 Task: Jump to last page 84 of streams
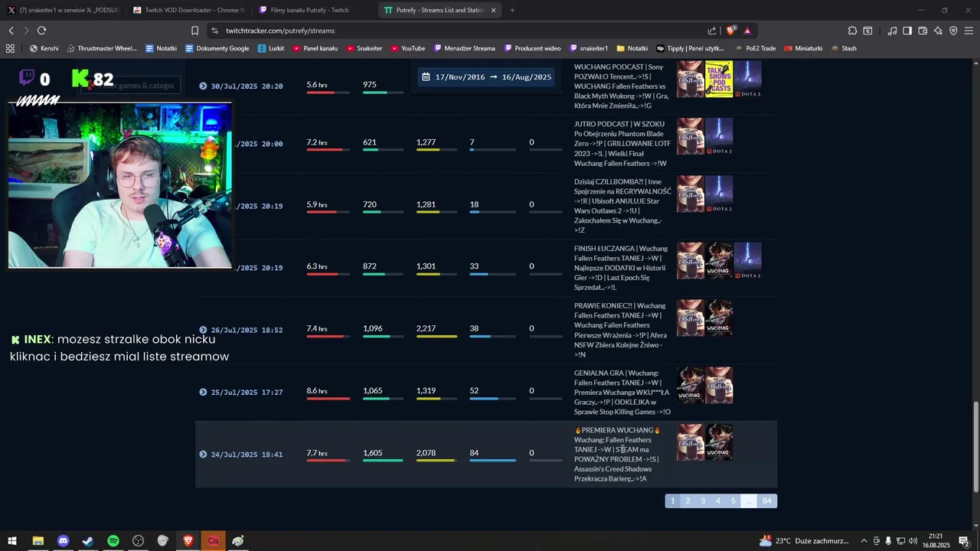tap(767, 500)
